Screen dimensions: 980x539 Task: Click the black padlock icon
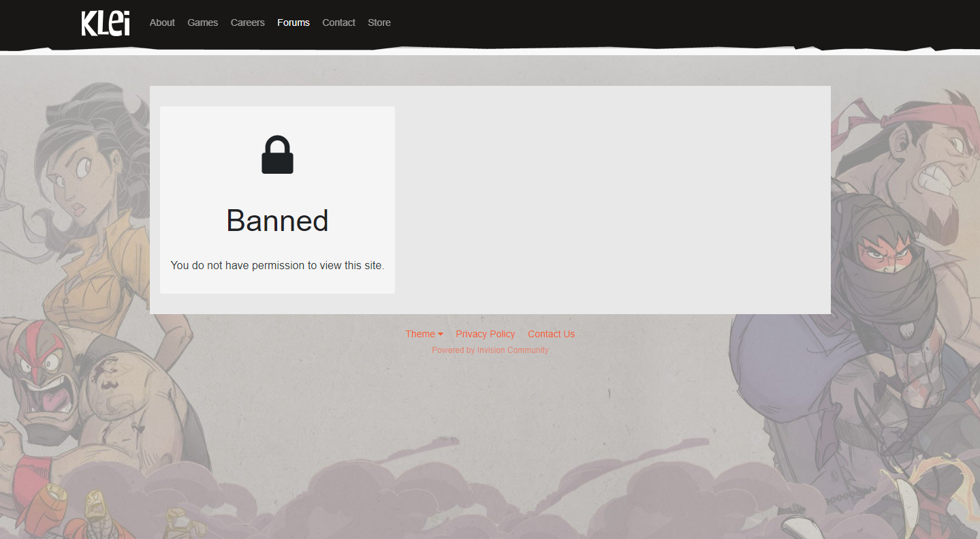click(277, 155)
